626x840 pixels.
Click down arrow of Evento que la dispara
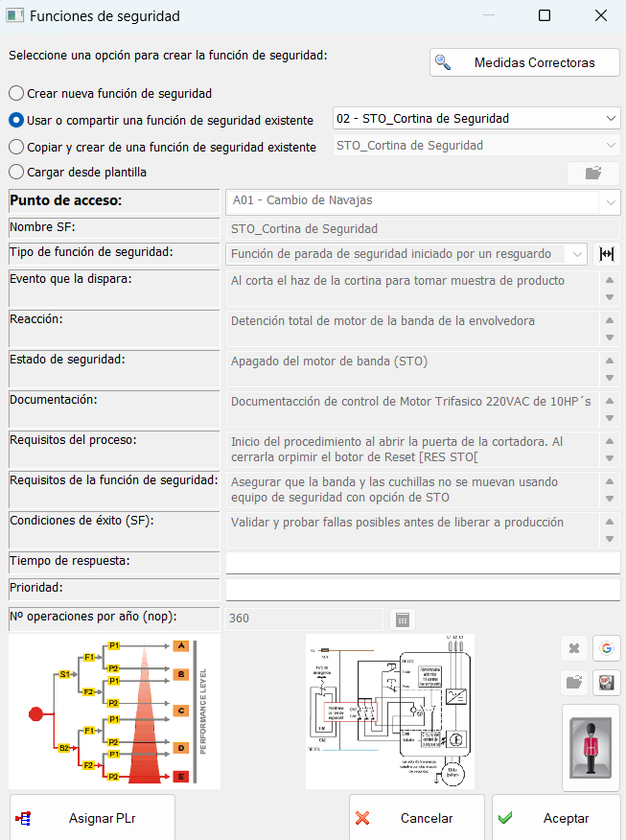(610, 297)
